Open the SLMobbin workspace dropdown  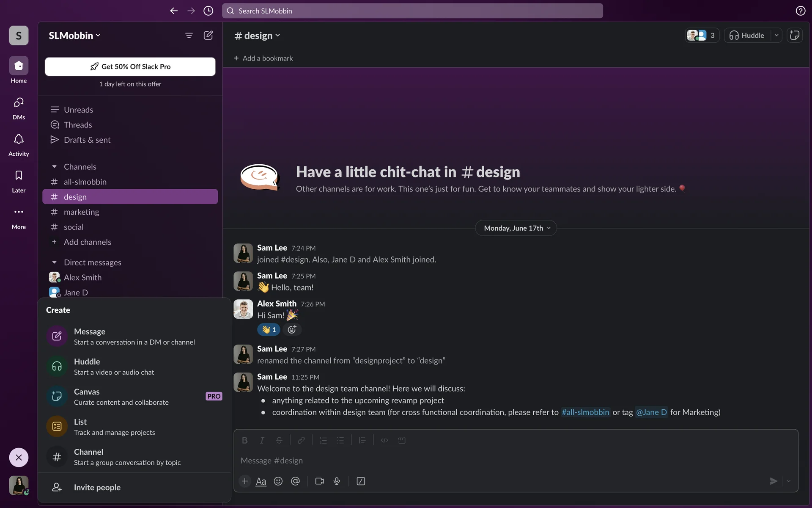click(x=74, y=36)
